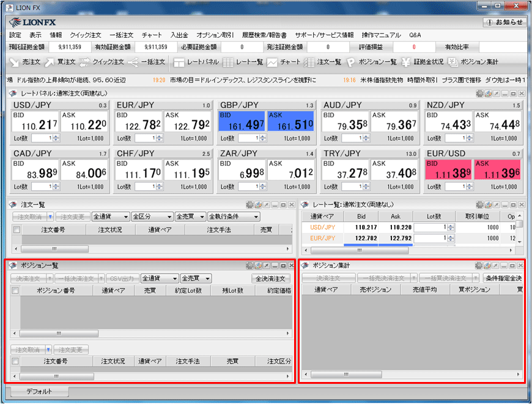Open the 入出金 menu
Image resolution: width=532 pixels, height=404 pixels.
[x=179, y=35]
